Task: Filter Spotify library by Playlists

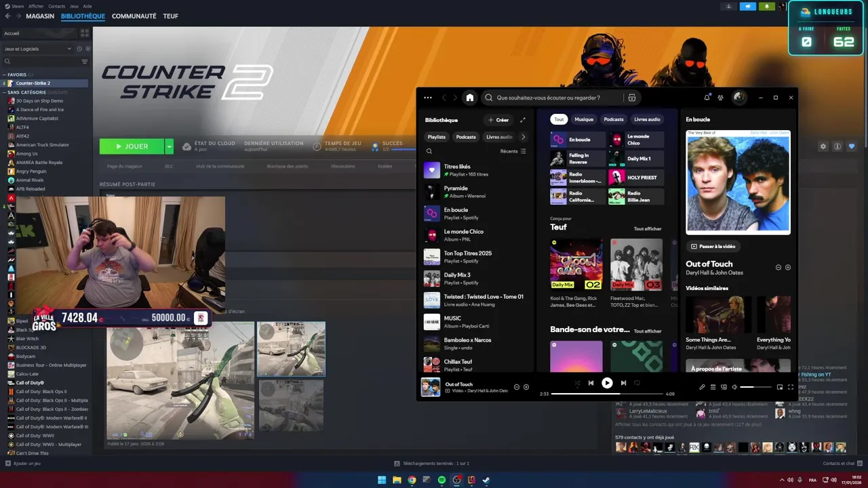Action: tap(437, 137)
